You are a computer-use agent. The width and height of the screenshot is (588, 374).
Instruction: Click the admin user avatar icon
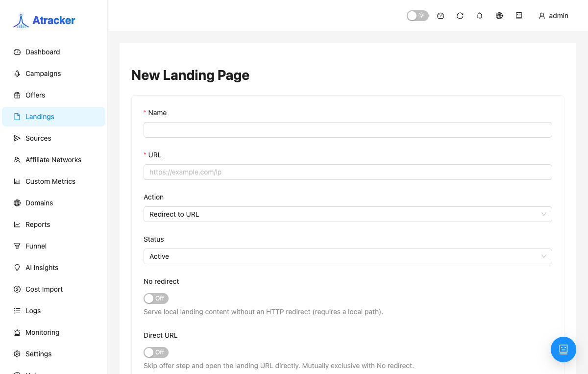point(542,16)
